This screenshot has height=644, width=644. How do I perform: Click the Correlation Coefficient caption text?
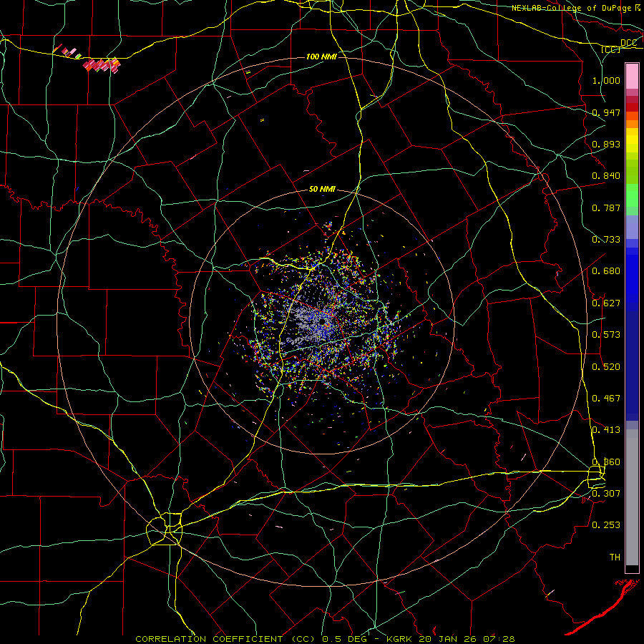225,639
